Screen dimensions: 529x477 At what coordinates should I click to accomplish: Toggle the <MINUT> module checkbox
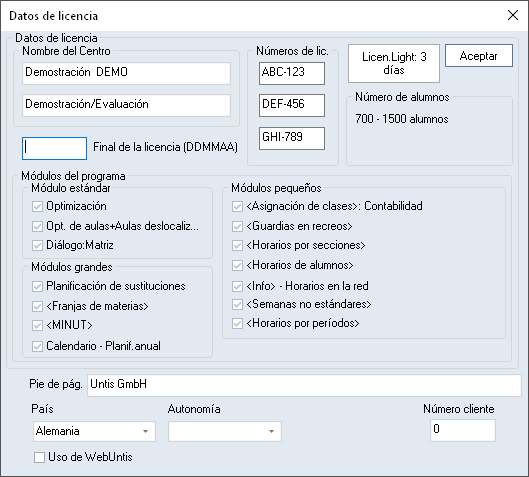(x=37, y=325)
